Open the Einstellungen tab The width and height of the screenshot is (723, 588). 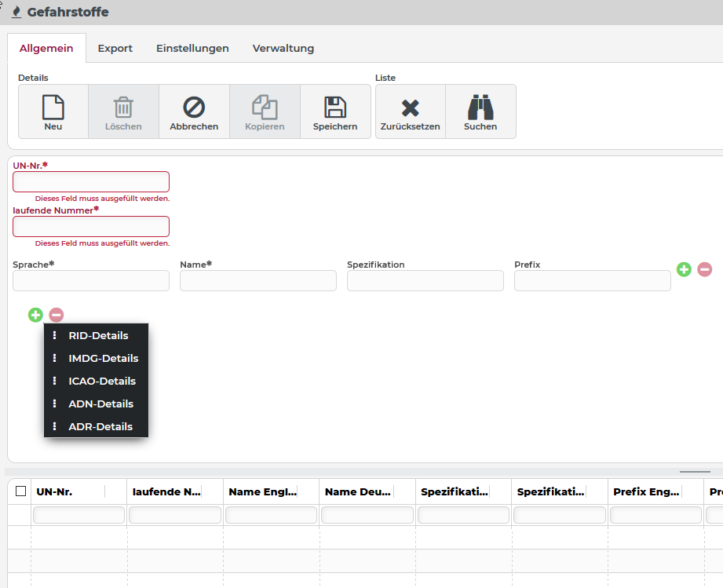coord(192,48)
